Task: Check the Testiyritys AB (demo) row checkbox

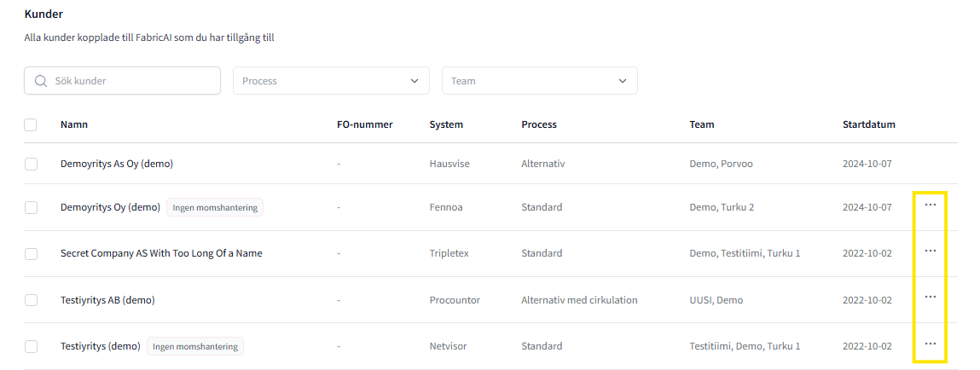Action: 32,300
